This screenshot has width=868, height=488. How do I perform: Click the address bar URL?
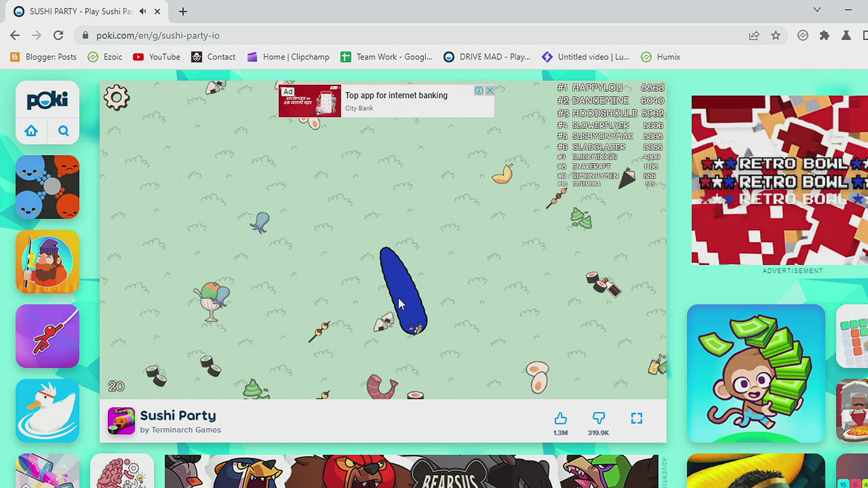158,35
